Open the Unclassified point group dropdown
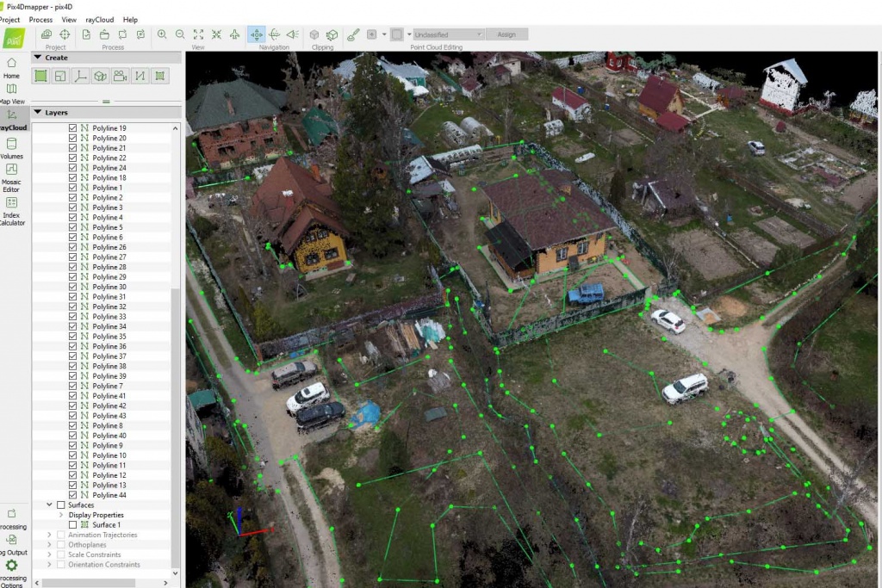Image resolution: width=882 pixels, height=588 pixels. 447,34
